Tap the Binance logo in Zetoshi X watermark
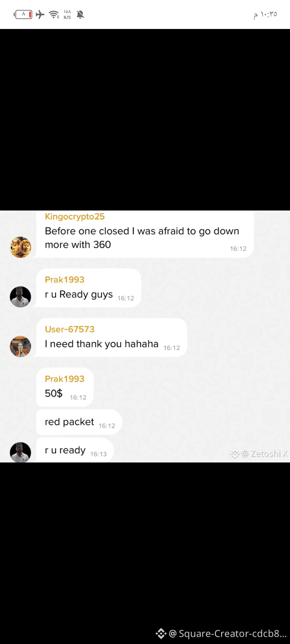Image resolution: width=290 pixels, height=644 pixels. (234, 454)
